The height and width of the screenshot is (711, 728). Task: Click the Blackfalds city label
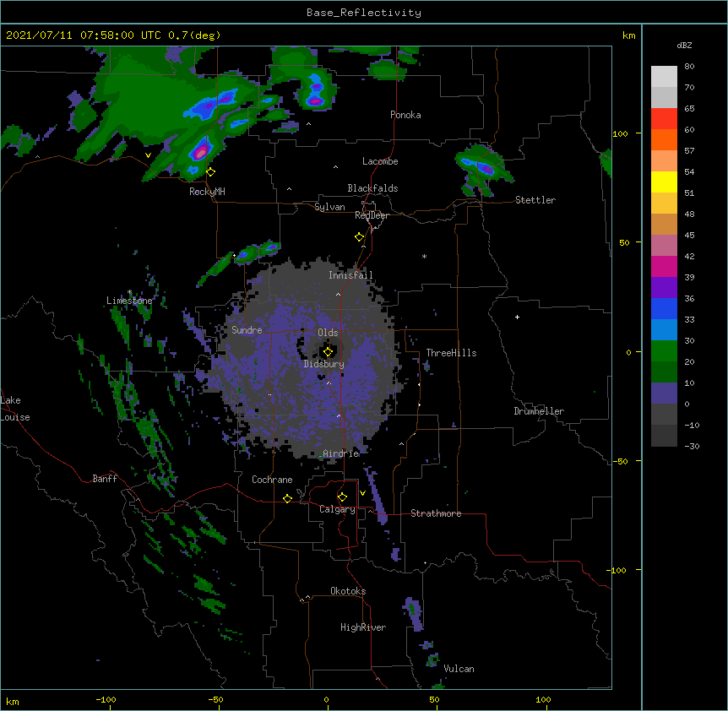(372, 188)
